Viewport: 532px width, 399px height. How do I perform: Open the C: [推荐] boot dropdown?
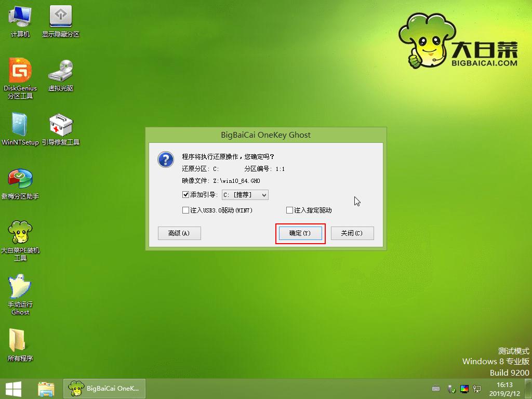click(245, 195)
